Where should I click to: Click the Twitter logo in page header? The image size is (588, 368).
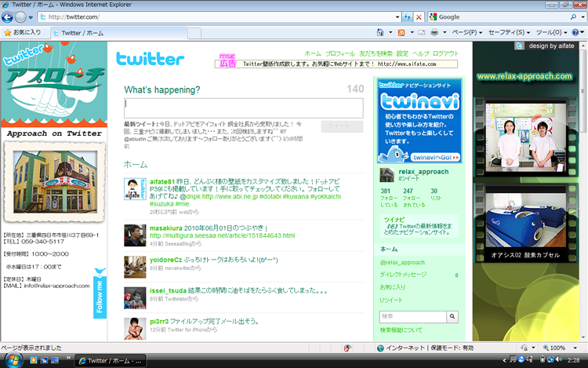150,59
